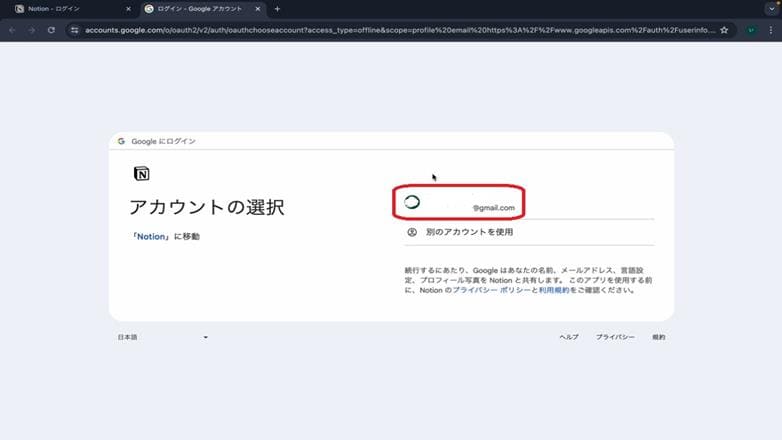The image size is (782, 440).
Task: Go back to previous page
Action: (x=12, y=30)
